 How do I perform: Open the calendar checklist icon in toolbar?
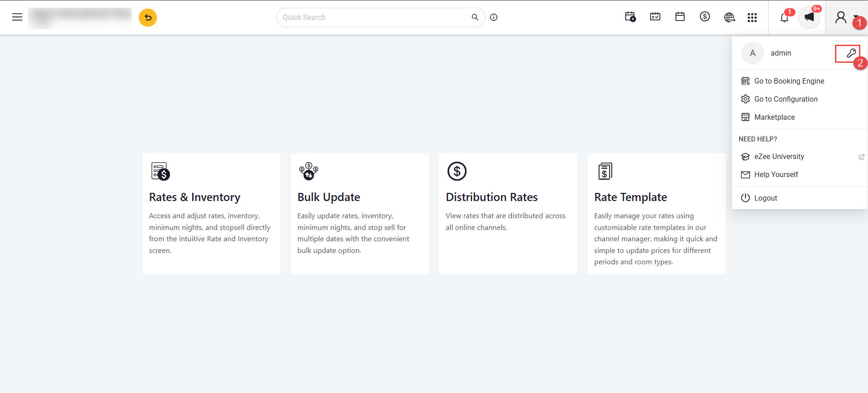click(655, 17)
